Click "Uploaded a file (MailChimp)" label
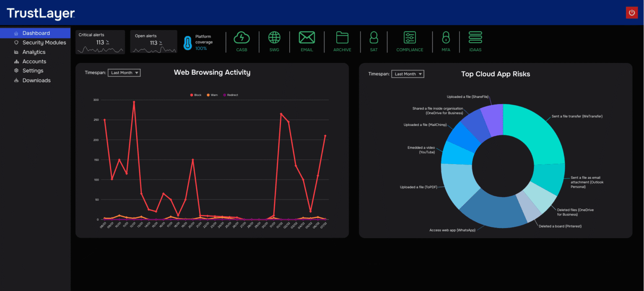This screenshot has width=644, height=291. 425,125
